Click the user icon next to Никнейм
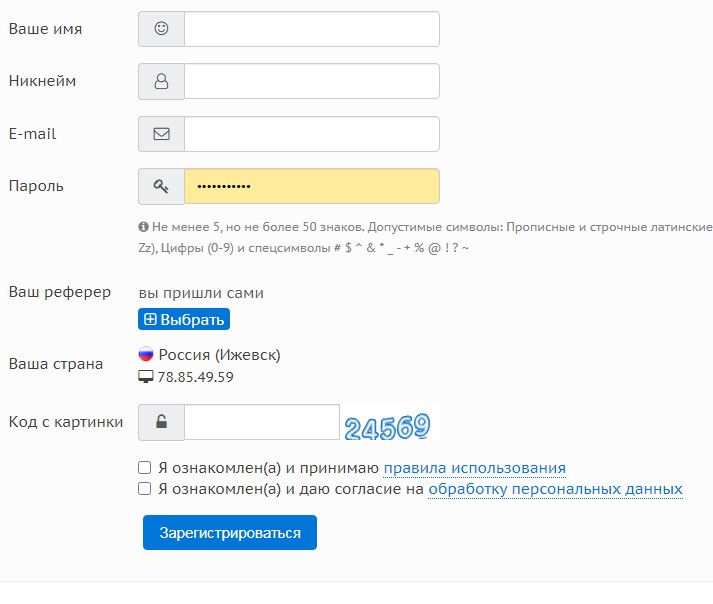 [x=161, y=82]
